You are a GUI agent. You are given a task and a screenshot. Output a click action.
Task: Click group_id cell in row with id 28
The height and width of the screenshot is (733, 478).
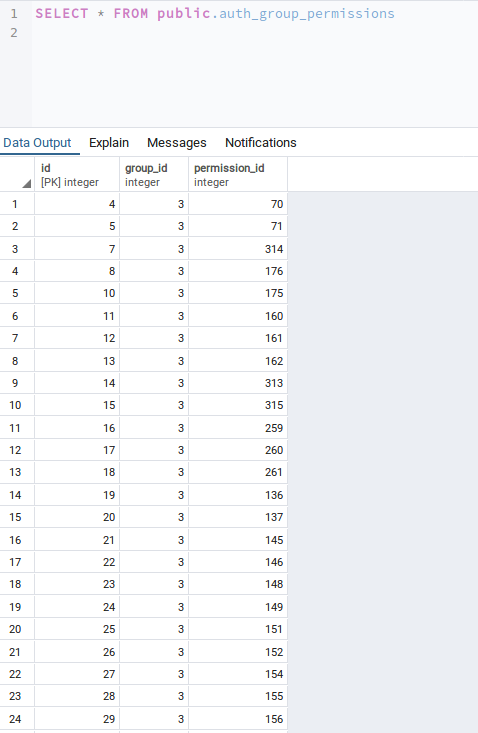pos(154,697)
